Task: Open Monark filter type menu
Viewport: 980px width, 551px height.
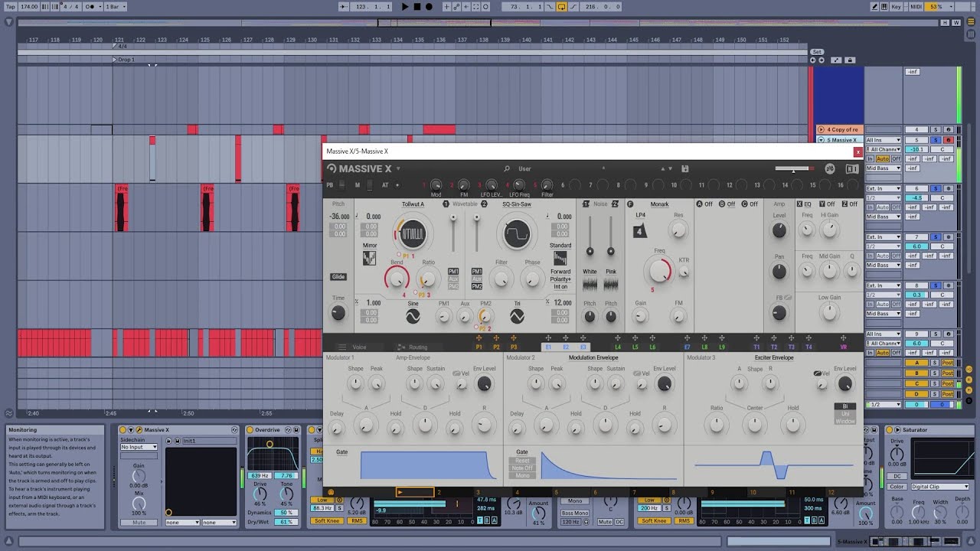Action: click(x=659, y=204)
